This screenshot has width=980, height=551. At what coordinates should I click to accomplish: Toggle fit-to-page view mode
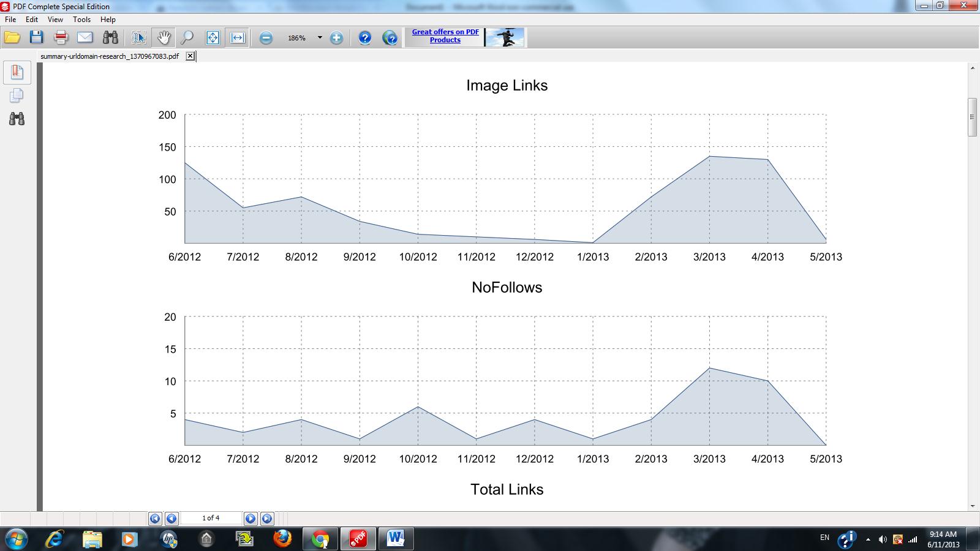211,37
